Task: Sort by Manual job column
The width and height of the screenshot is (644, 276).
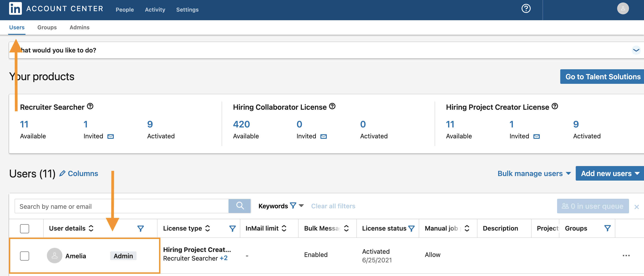Action: tap(467, 228)
